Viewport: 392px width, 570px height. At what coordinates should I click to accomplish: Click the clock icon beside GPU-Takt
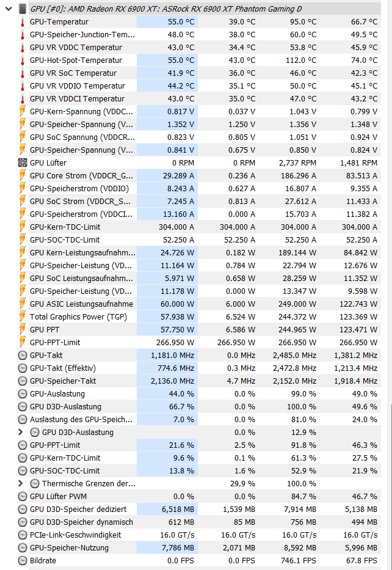point(23,355)
